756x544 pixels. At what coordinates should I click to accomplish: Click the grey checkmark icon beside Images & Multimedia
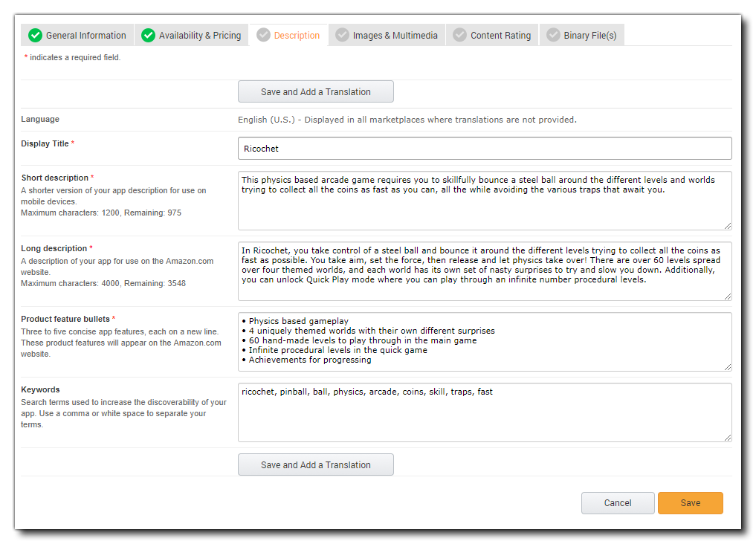342,35
